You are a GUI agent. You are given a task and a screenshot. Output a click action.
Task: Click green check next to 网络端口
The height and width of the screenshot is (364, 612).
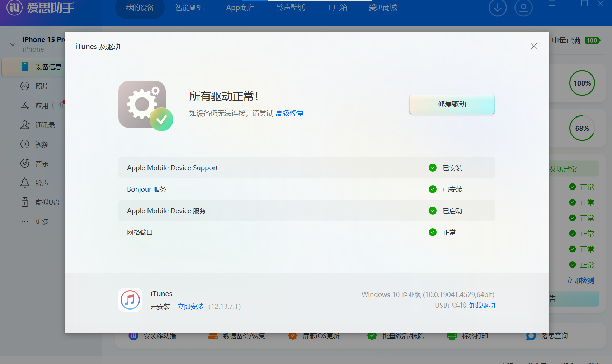pyautogui.click(x=433, y=232)
